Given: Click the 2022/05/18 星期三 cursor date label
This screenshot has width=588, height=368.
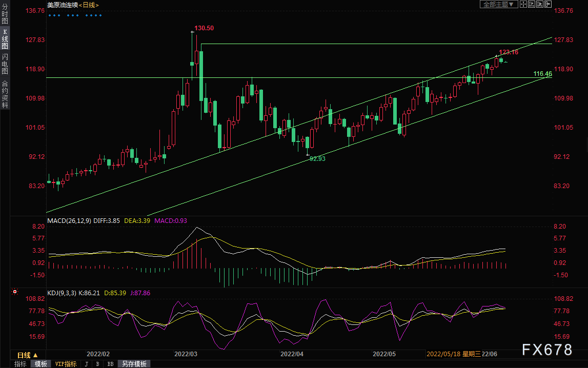Looking at the screenshot, I should point(453,354).
